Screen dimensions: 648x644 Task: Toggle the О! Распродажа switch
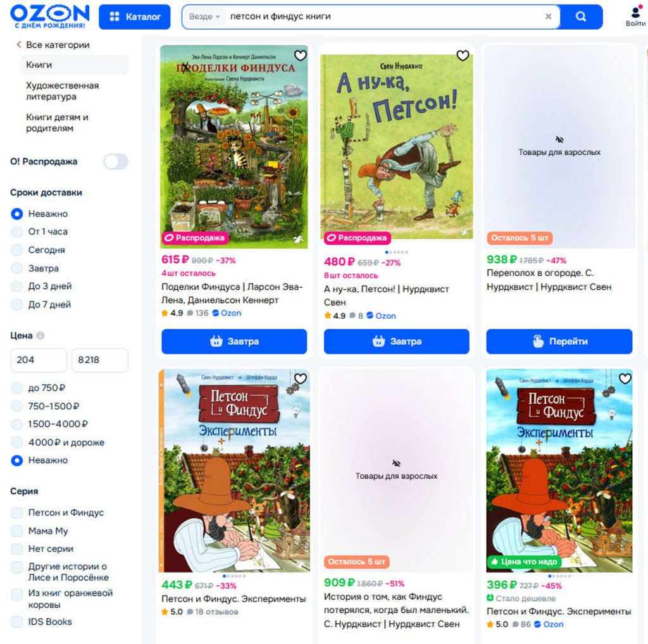coord(116,161)
